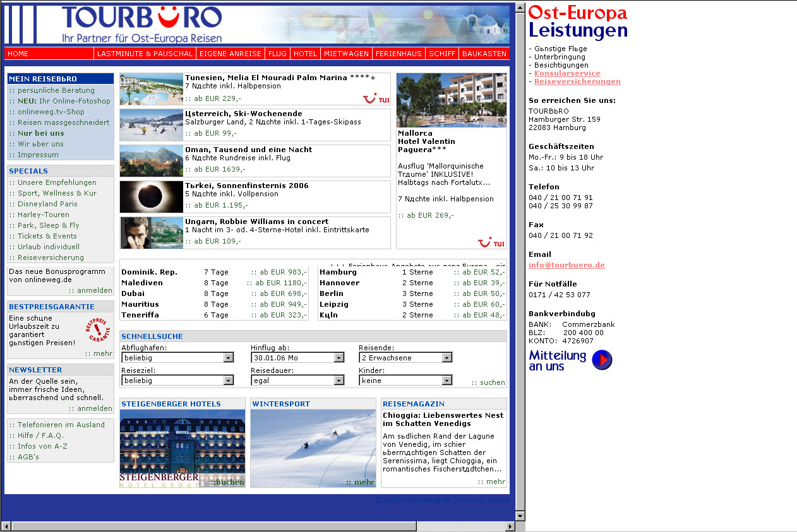The height and width of the screenshot is (532, 797).
Task: Open the Robbie Williams concert thumbnail
Action: [152, 233]
